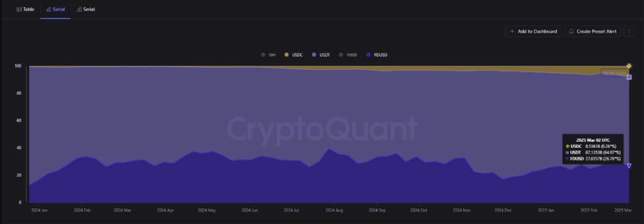Click the 2024 Jul axis label
Image resolution: width=644 pixels, height=224 pixels.
click(x=291, y=210)
